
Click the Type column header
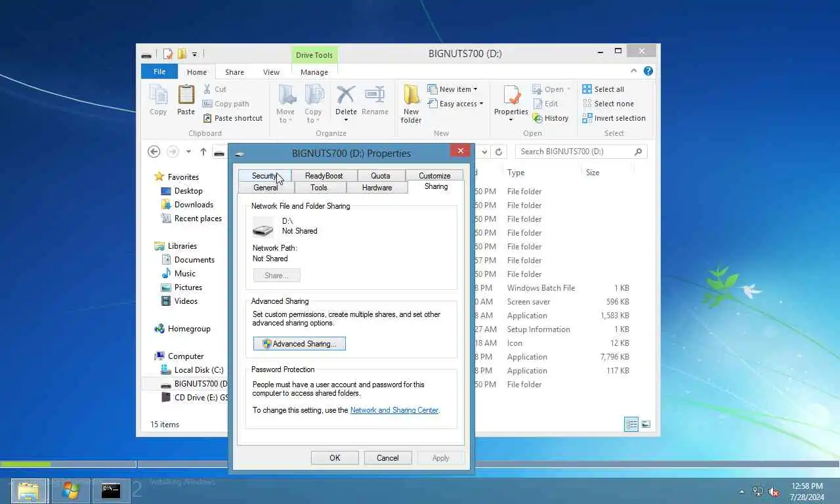(x=516, y=173)
